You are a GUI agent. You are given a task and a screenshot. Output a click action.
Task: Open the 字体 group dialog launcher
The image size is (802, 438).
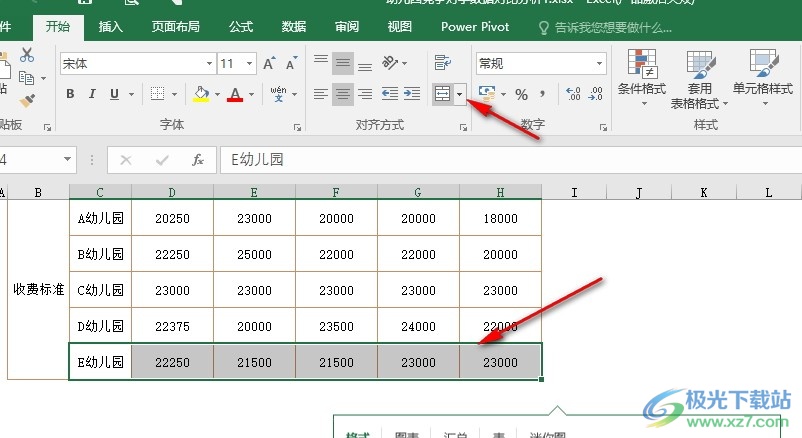297,127
